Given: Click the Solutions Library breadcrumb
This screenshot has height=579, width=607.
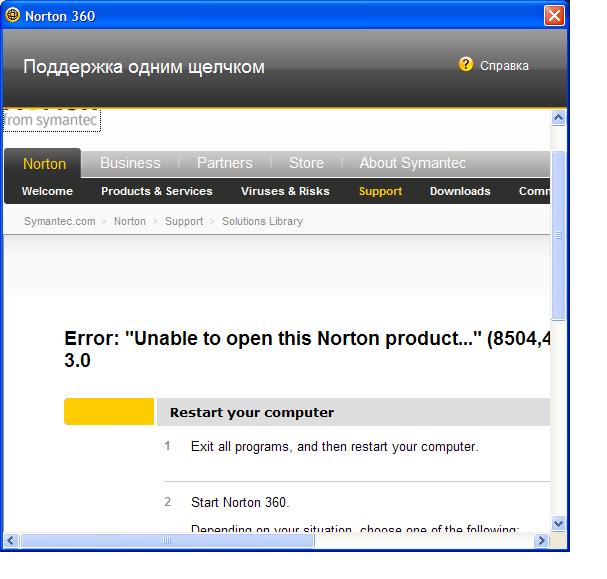Looking at the screenshot, I should click(x=262, y=221).
